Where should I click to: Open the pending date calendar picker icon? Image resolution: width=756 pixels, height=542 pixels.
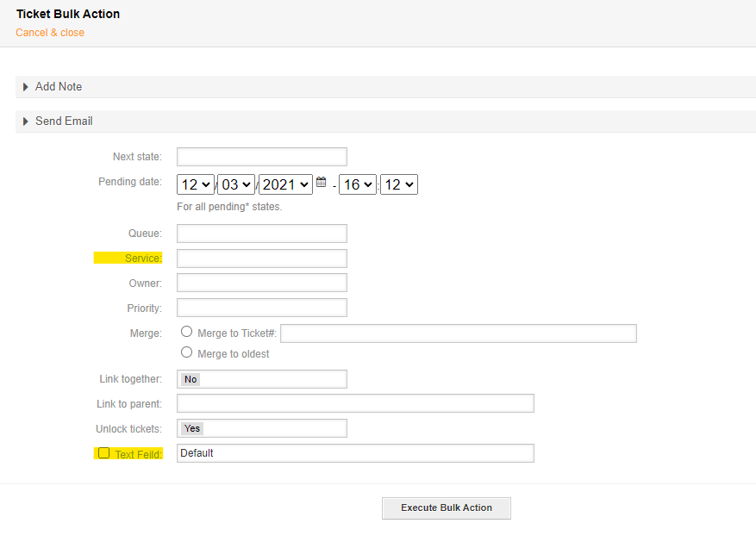coord(321,183)
